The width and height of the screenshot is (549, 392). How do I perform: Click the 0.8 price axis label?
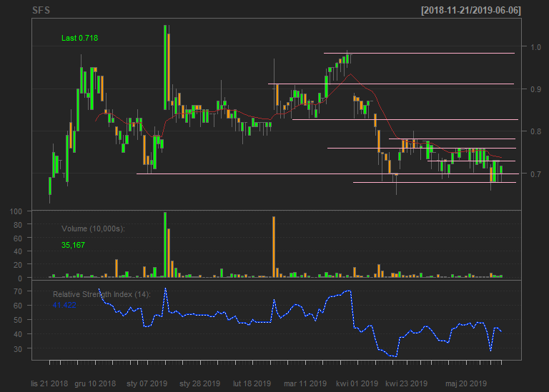pos(535,131)
